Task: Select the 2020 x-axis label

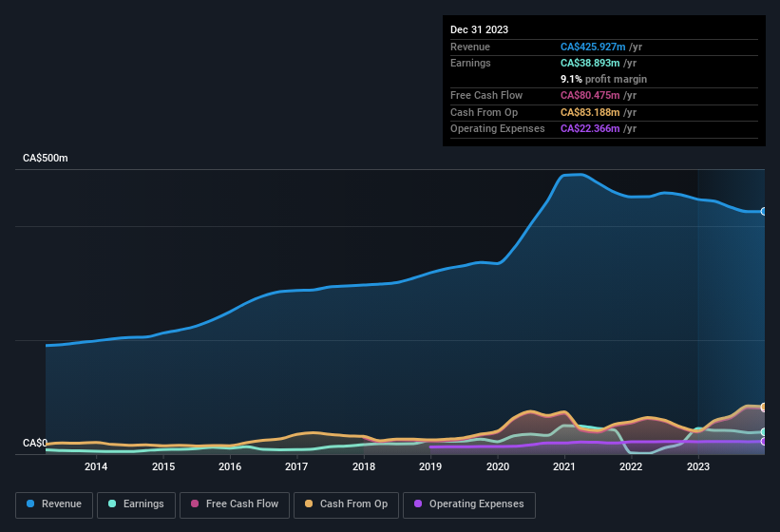Action: [x=498, y=466]
